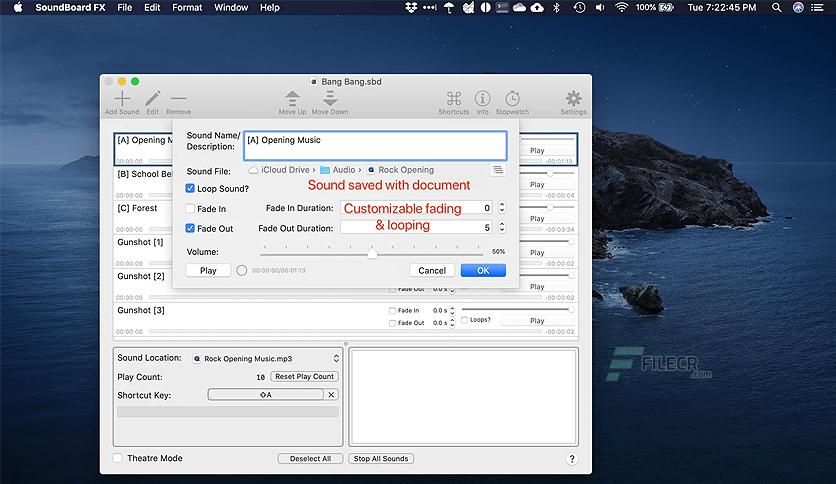This screenshot has width=836, height=484.
Task: Open the Help menu
Action: (270, 7)
